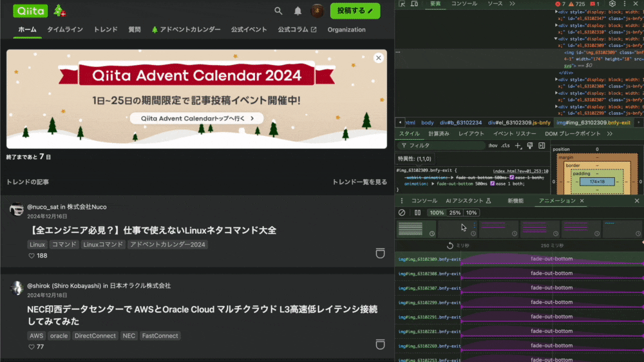644x362 pixels.
Task: Open the 公式イベント tab
Action: (249, 30)
